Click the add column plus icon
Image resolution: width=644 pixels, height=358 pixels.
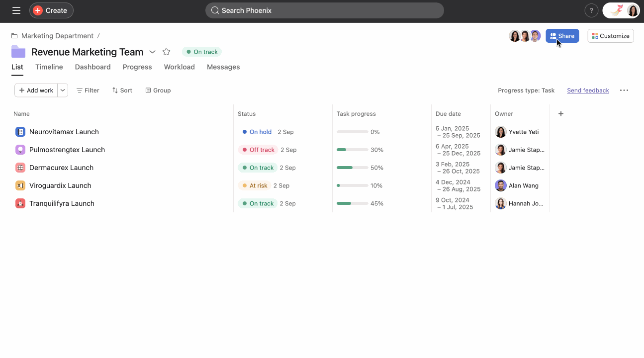click(561, 114)
